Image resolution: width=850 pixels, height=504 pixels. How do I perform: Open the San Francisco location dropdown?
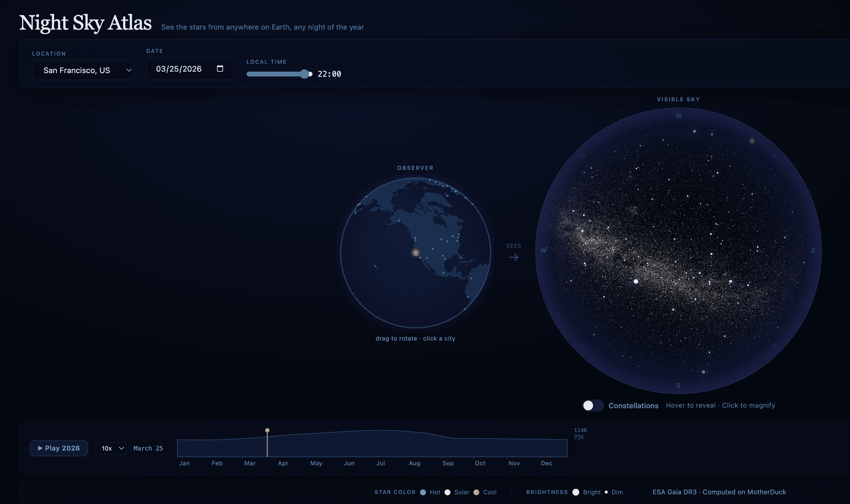click(x=83, y=70)
